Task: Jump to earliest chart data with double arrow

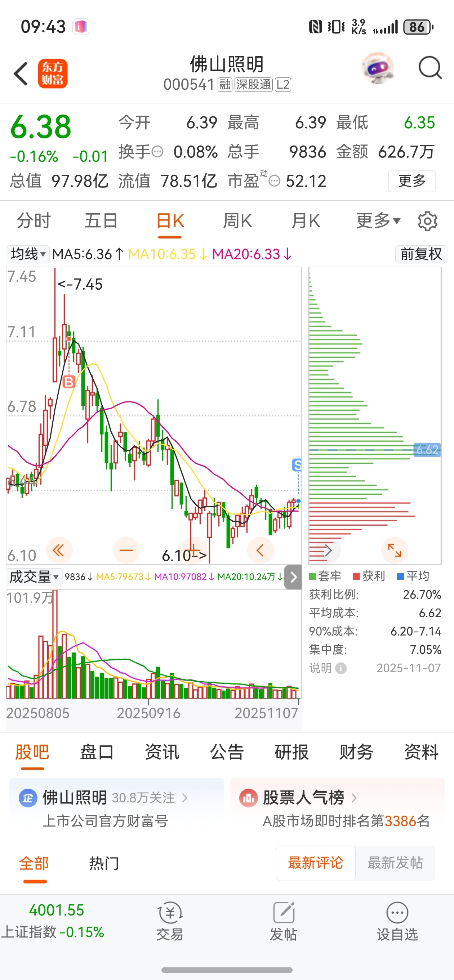Action: pos(59,550)
